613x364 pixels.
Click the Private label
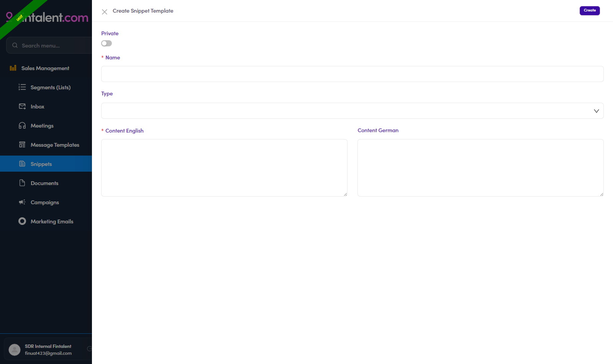click(x=110, y=33)
